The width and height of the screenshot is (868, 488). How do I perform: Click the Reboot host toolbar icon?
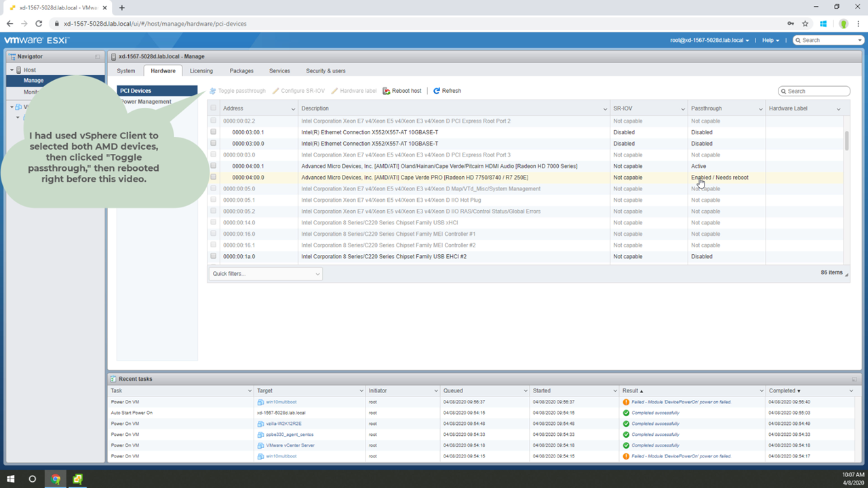tap(387, 91)
